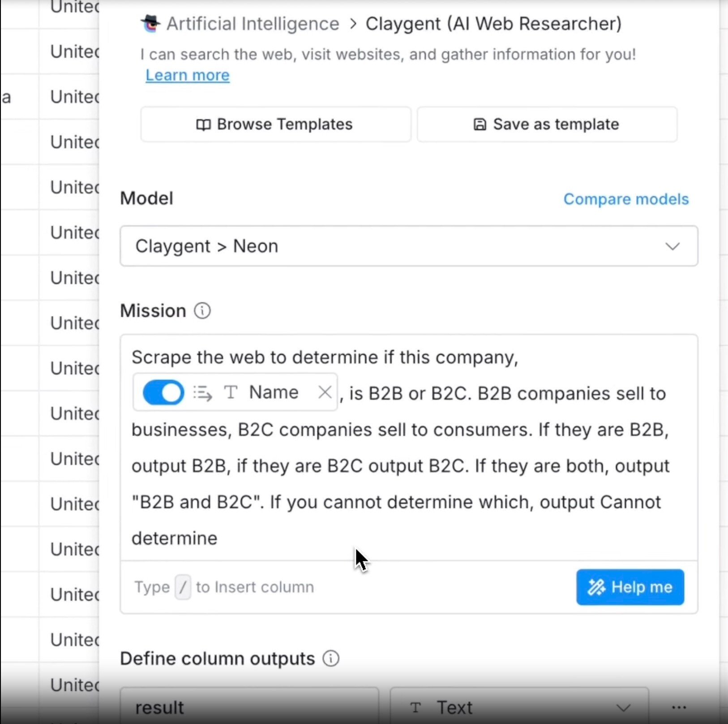
Task: Click the list-arrow icon in the Name chip
Action: click(x=202, y=392)
